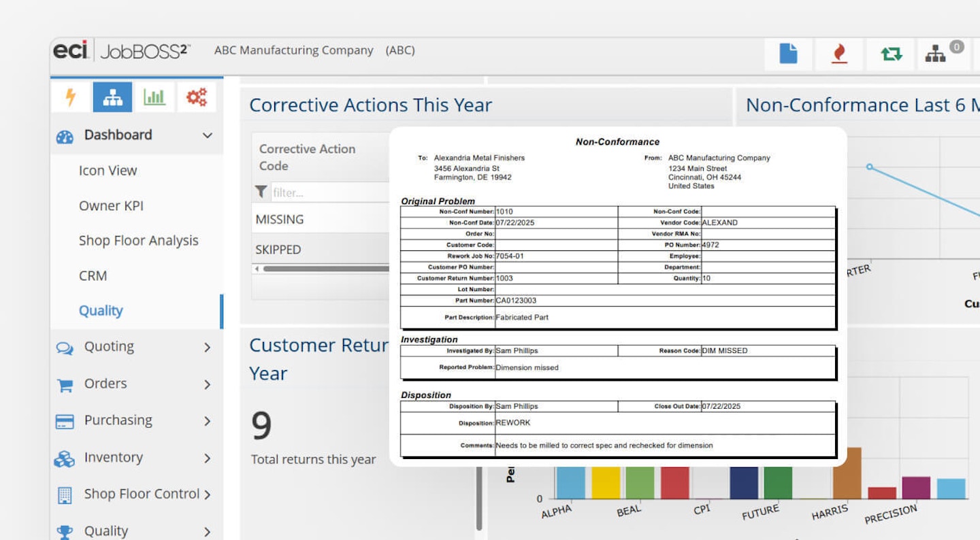Screen dimensions: 980x540
Task: Click the blue document icon in top toolbar
Action: pos(788,54)
